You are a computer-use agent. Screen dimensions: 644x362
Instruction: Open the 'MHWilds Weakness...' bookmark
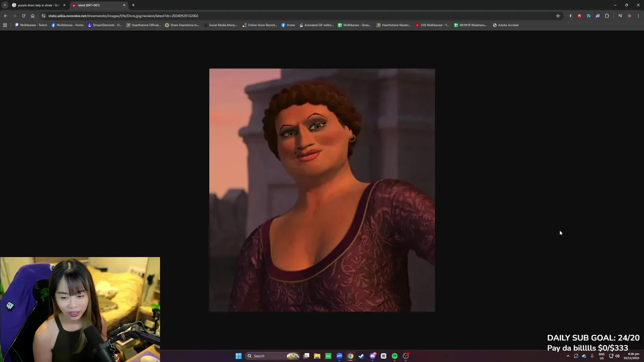tap(470, 25)
